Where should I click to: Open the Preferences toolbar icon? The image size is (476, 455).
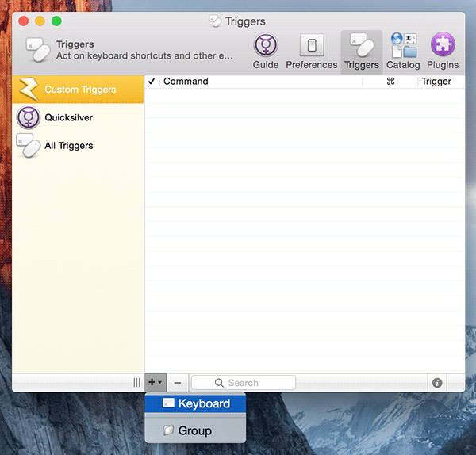click(x=312, y=52)
